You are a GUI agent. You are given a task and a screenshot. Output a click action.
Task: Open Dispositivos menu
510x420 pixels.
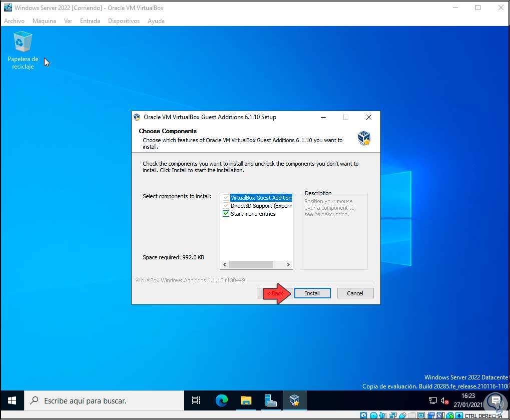click(x=124, y=21)
